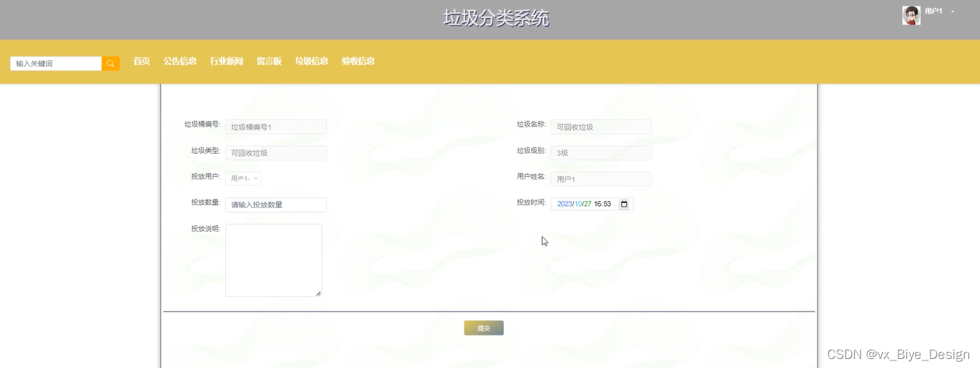Click the orange search magnifier button
This screenshot has height=368, width=980.
coord(111,63)
